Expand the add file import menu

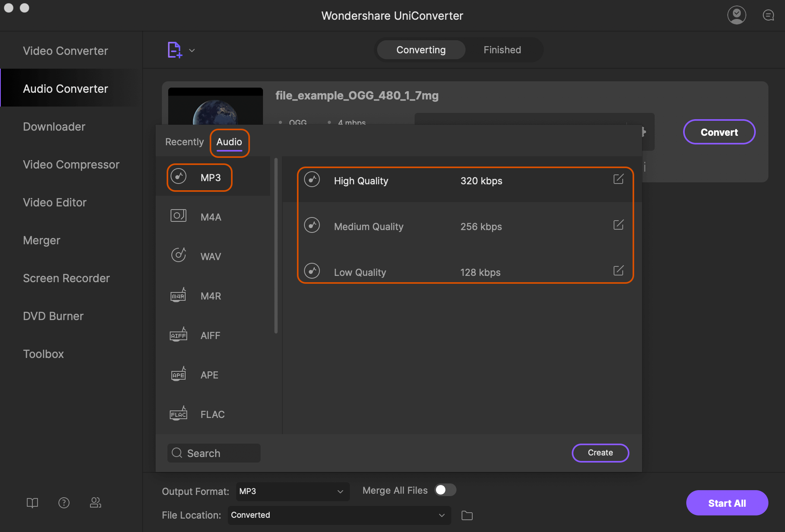192,50
